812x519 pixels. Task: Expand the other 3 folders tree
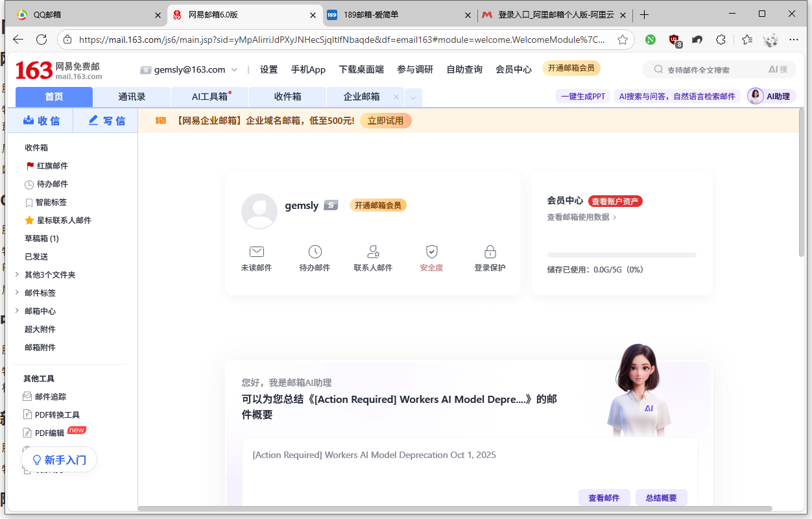[x=17, y=275]
